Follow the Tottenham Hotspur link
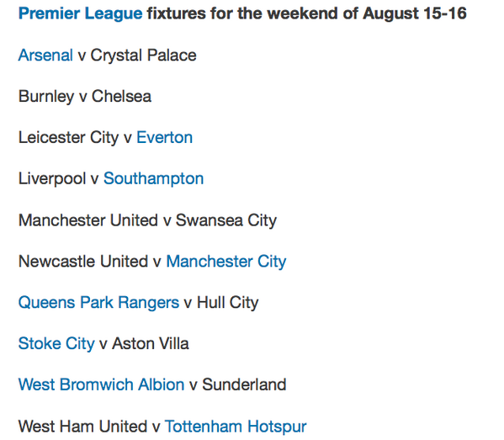Image resolution: width=504 pixels, height=440 pixels. point(236,427)
